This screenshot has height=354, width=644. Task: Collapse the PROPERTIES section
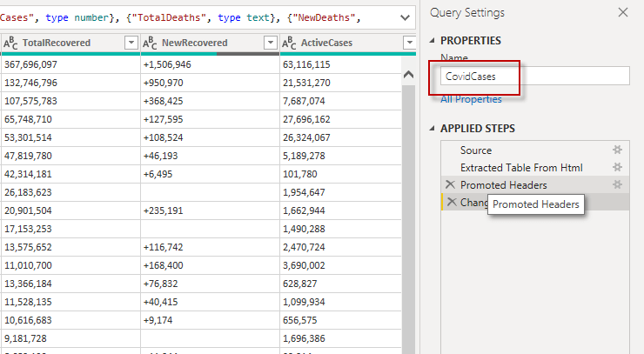click(x=432, y=41)
